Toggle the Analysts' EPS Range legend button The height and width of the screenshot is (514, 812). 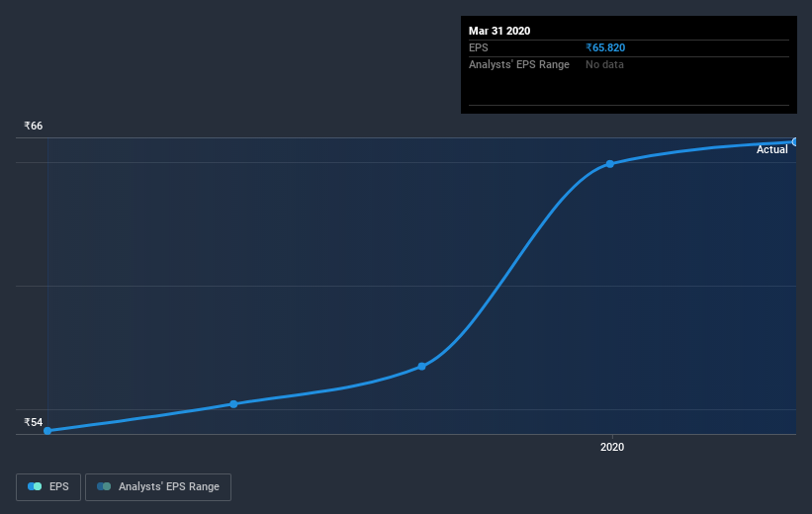(x=158, y=487)
